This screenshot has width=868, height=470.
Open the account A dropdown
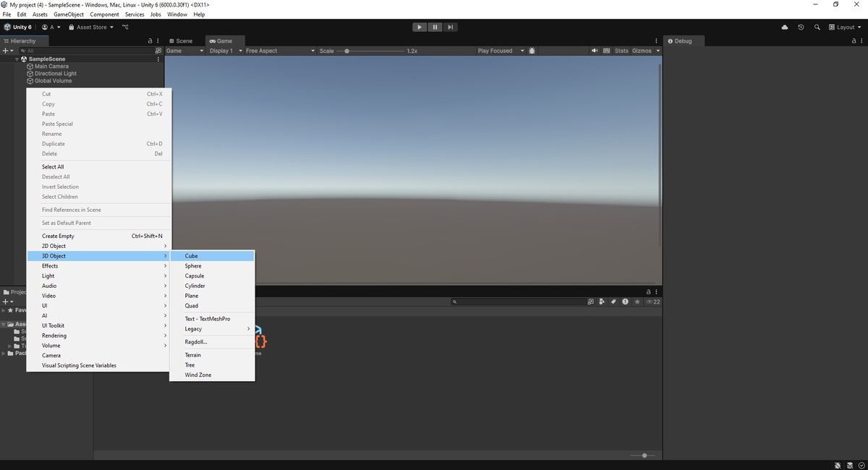tap(51, 27)
